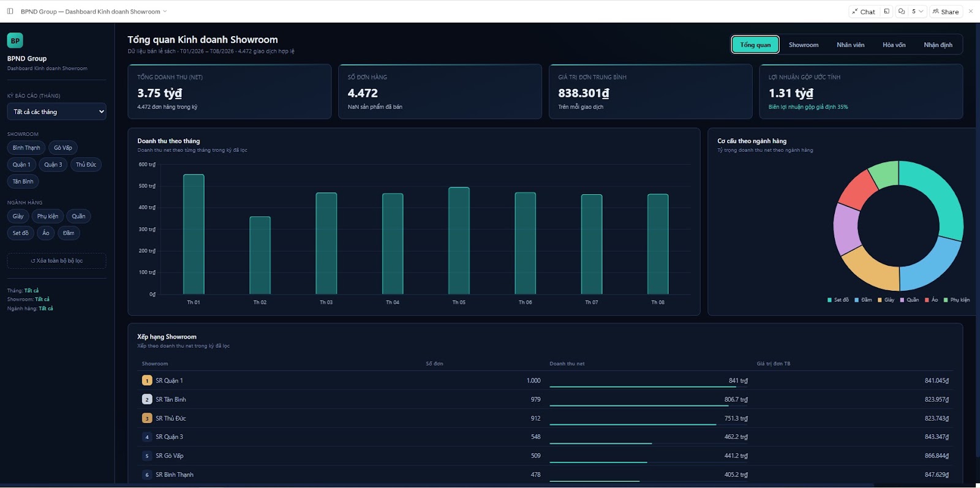The height and width of the screenshot is (488, 980).
Task: Click rank badge 5 beside SR Gò Vấp
Action: point(147,456)
